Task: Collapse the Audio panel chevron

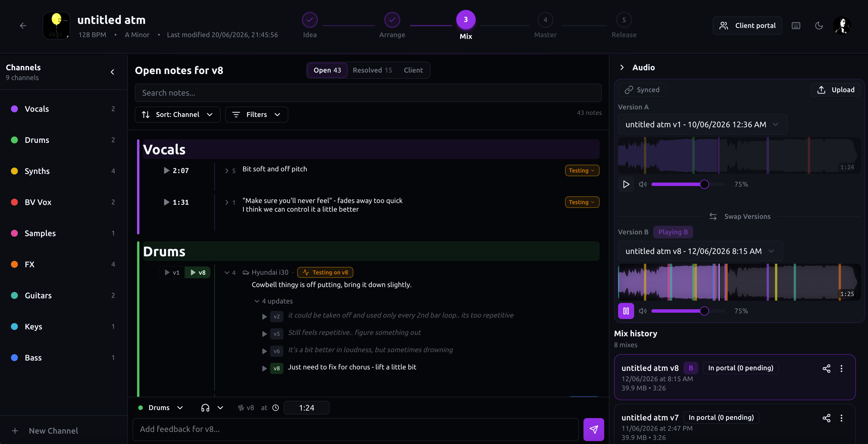Action: pos(622,67)
